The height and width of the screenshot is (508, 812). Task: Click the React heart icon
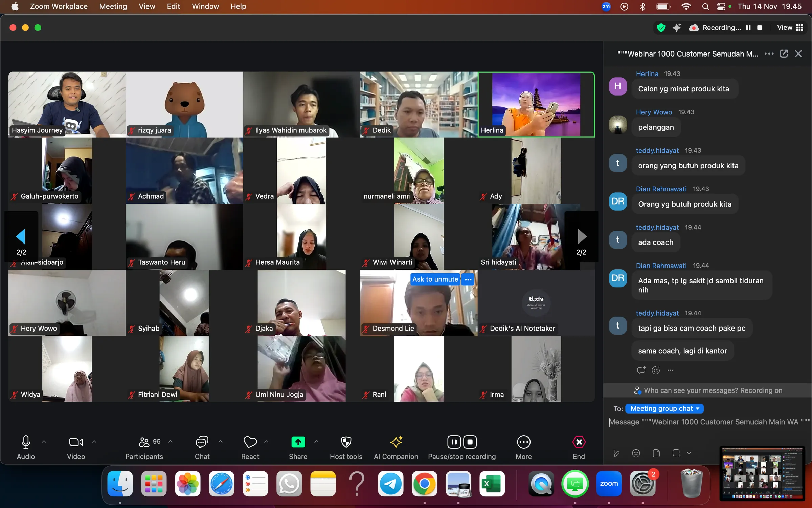point(250,442)
